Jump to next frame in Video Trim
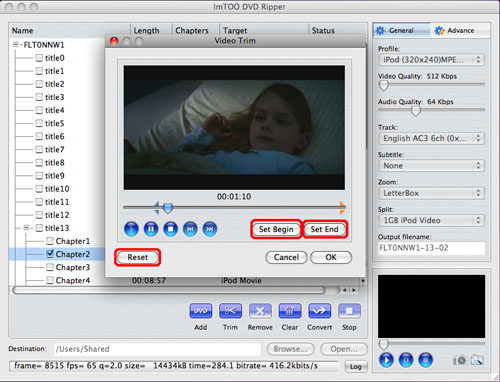The height and width of the screenshot is (382, 500). pos(210,229)
